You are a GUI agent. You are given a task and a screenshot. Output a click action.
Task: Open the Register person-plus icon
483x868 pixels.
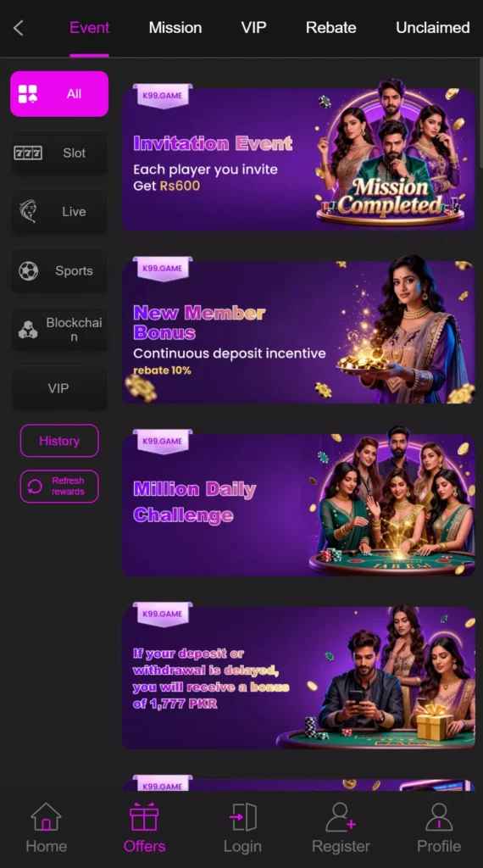341,817
